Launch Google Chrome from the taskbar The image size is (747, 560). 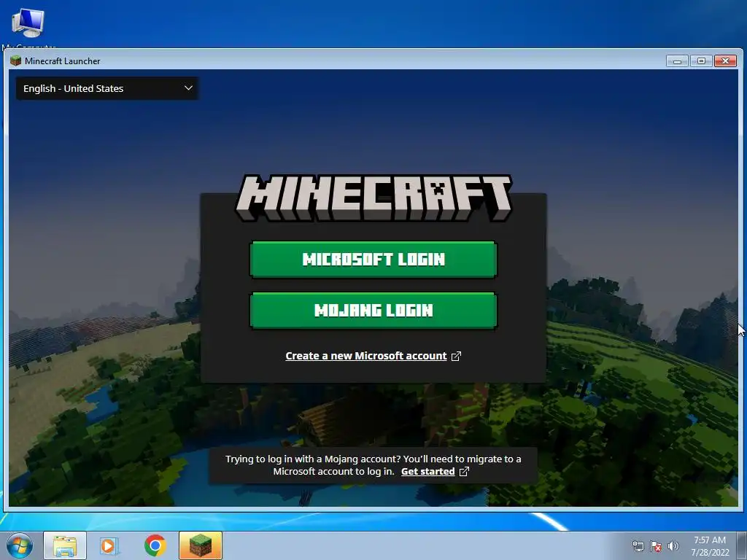tap(155, 545)
